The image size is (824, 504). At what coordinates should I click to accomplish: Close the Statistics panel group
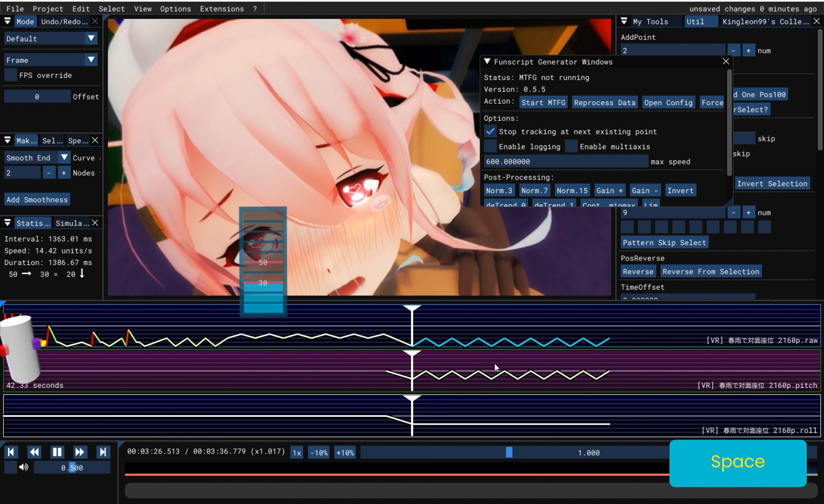pyautogui.click(x=95, y=223)
